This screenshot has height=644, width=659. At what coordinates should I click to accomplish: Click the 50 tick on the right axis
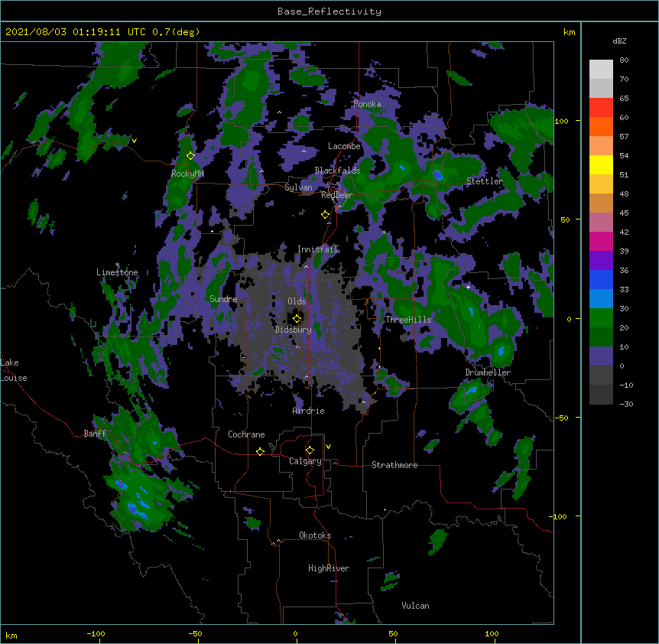click(x=565, y=220)
